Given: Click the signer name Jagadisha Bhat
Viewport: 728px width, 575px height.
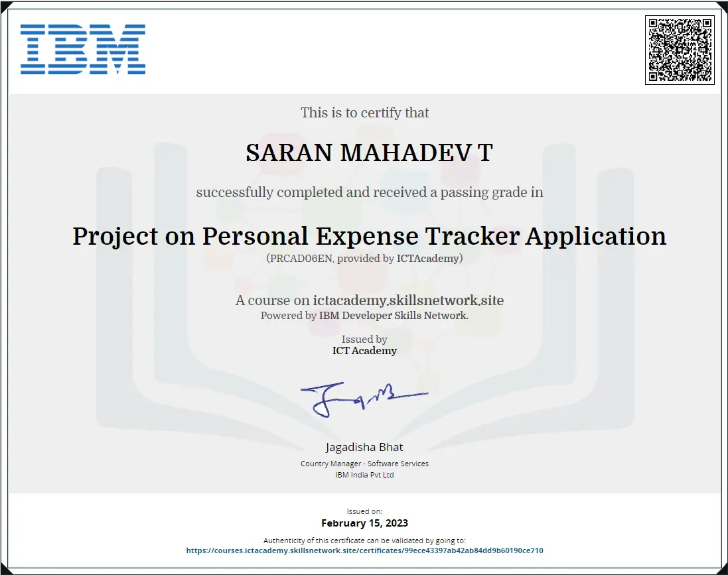Looking at the screenshot, I should point(364,447).
